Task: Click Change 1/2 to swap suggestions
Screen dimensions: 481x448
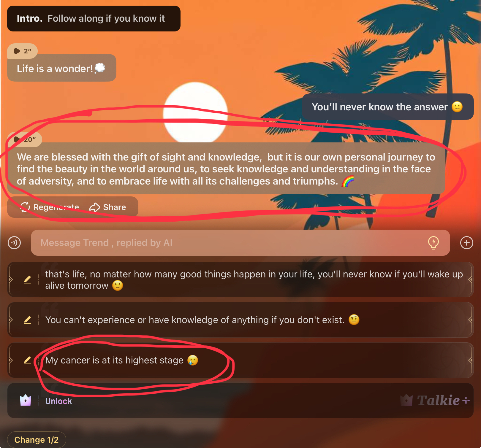Action: (x=37, y=440)
